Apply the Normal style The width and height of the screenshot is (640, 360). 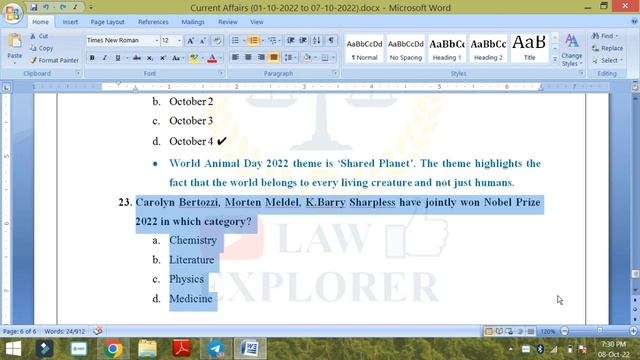point(364,49)
